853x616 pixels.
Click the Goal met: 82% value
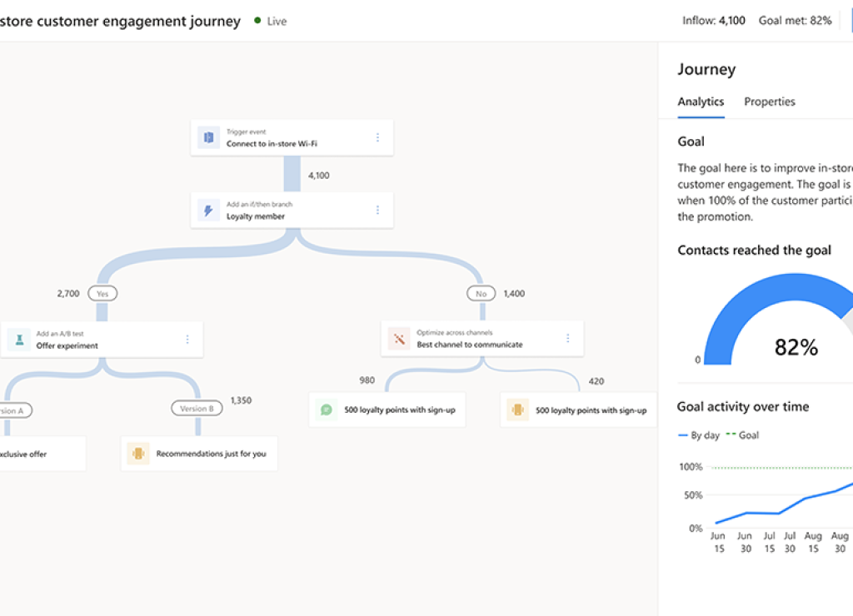(795, 21)
